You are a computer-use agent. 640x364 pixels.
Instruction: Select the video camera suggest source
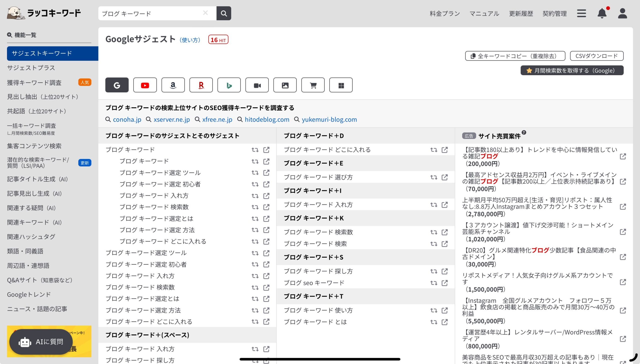(257, 85)
